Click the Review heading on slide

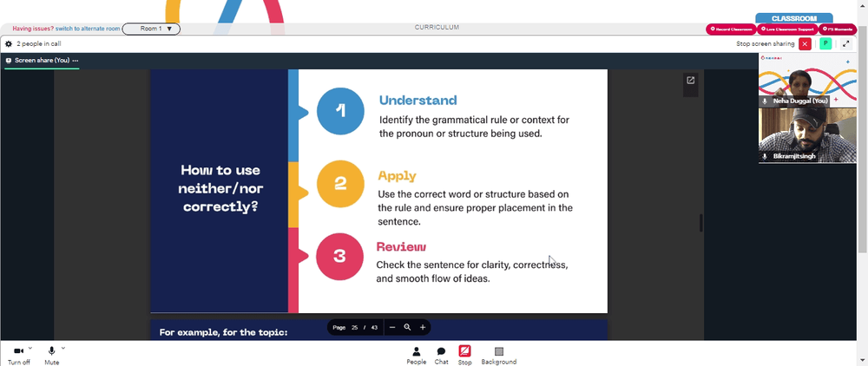pos(401,246)
